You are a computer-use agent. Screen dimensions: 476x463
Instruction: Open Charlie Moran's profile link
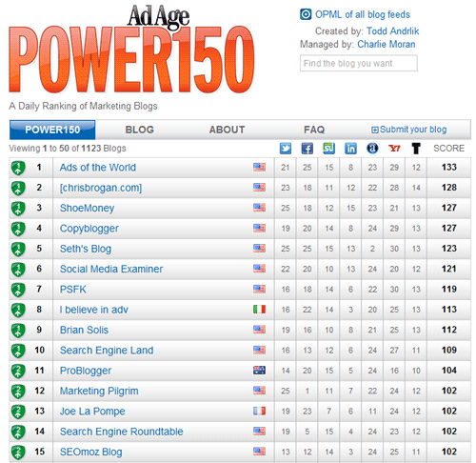point(387,44)
